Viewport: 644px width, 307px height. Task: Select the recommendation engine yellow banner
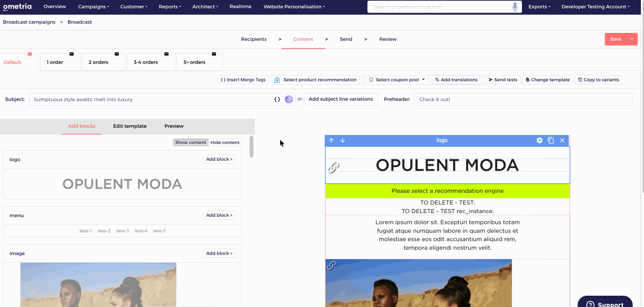[x=447, y=191]
